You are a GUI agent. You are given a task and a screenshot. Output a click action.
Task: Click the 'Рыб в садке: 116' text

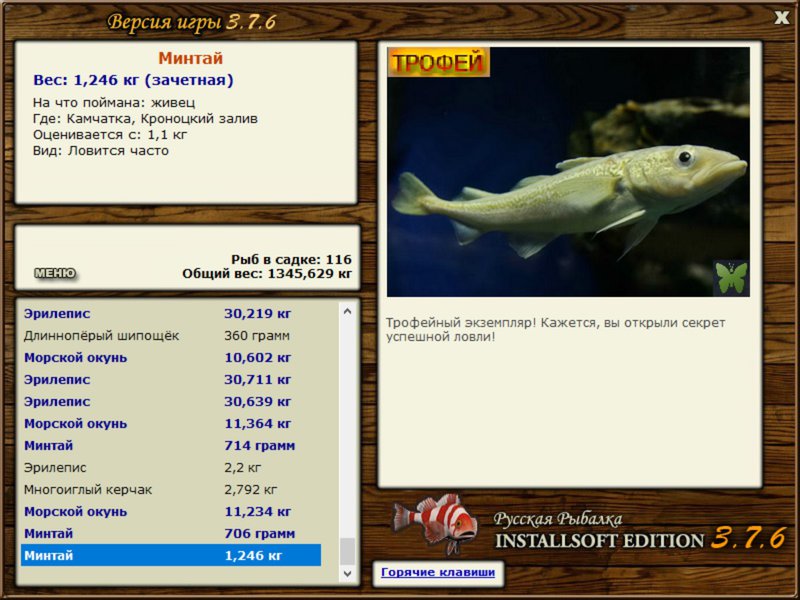click(x=291, y=259)
